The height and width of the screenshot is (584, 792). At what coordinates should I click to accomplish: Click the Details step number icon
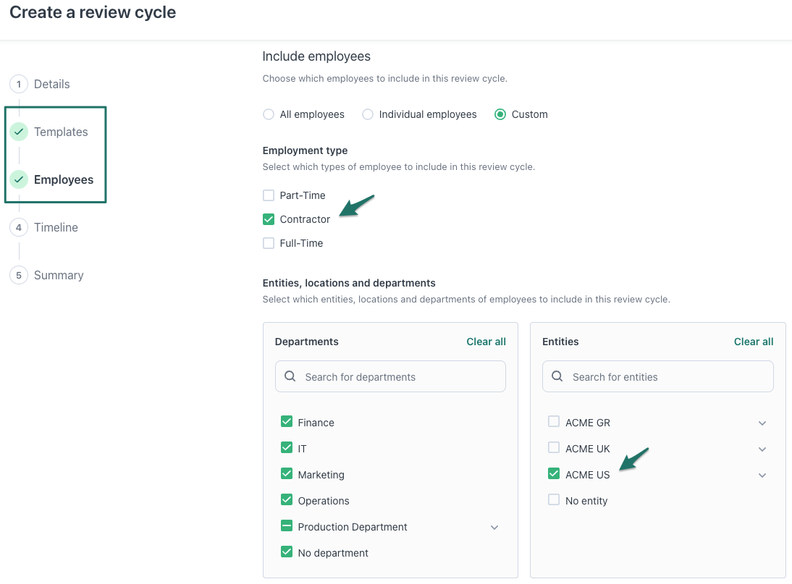[x=19, y=84]
